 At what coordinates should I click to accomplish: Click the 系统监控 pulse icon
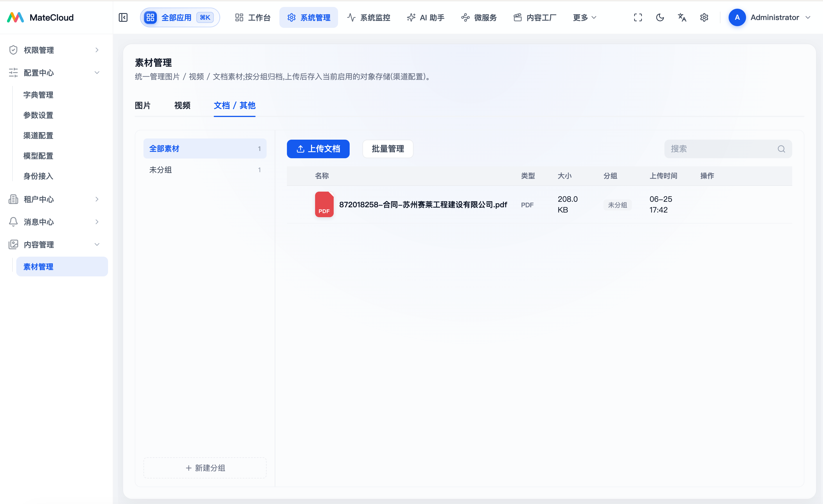[x=351, y=17]
